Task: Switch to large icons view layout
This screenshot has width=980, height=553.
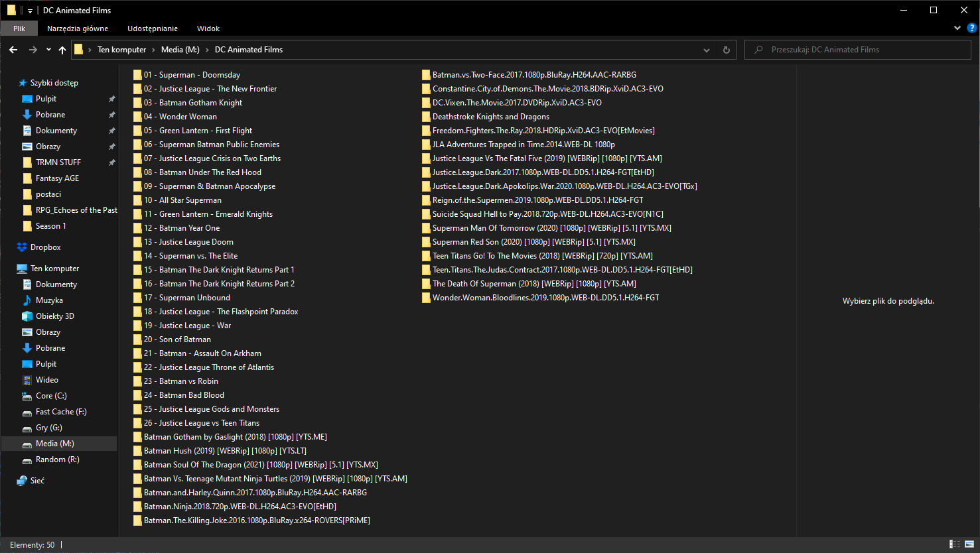Action: point(969,544)
